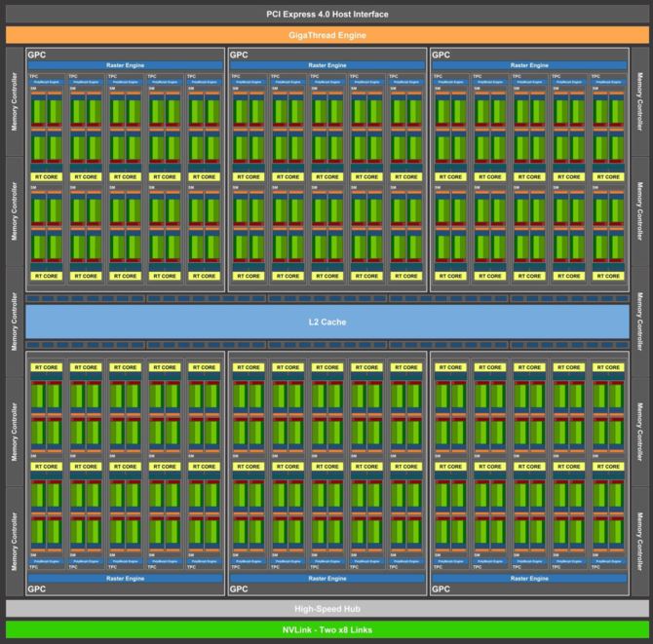Select the gray High-Speed Hub bar
The width and height of the screenshot is (653, 644).
tap(326, 609)
